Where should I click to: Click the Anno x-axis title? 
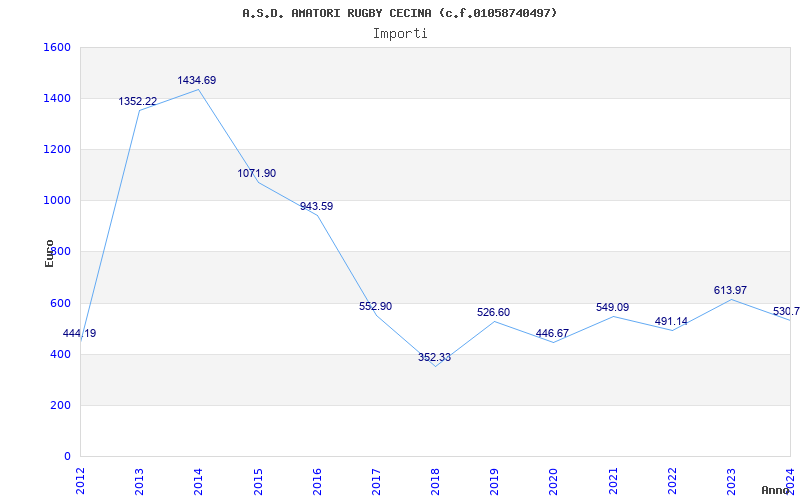778,490
